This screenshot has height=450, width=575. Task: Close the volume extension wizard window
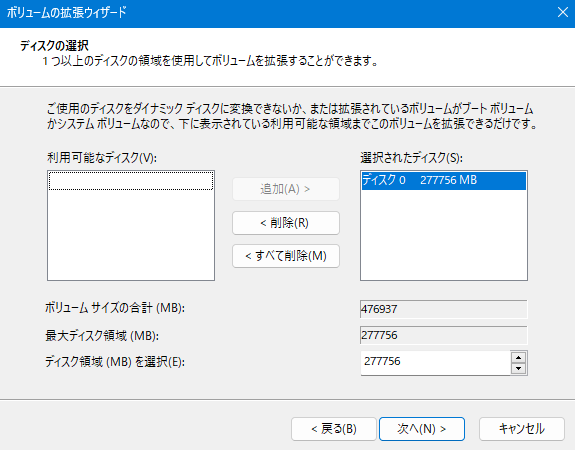563,12
